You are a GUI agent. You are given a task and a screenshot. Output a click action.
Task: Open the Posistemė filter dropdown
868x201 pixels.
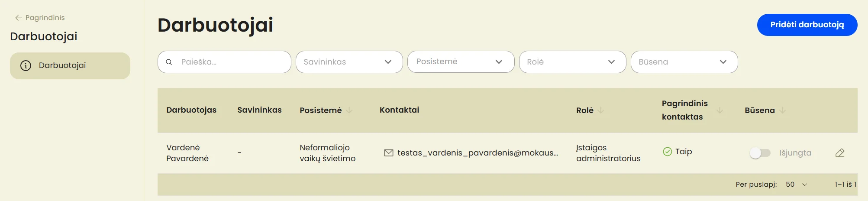point(461,62)
